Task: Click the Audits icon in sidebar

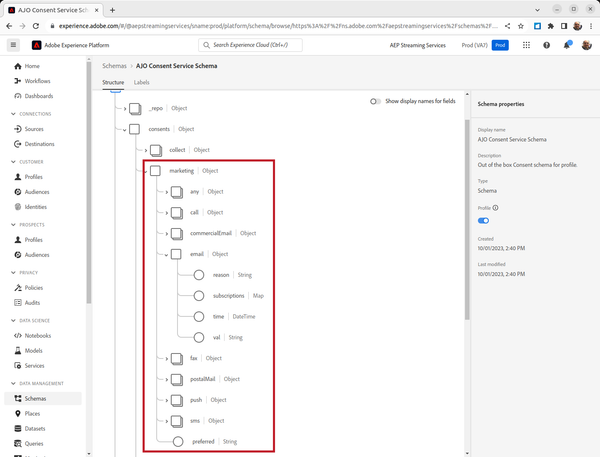Action: [18, 302]
